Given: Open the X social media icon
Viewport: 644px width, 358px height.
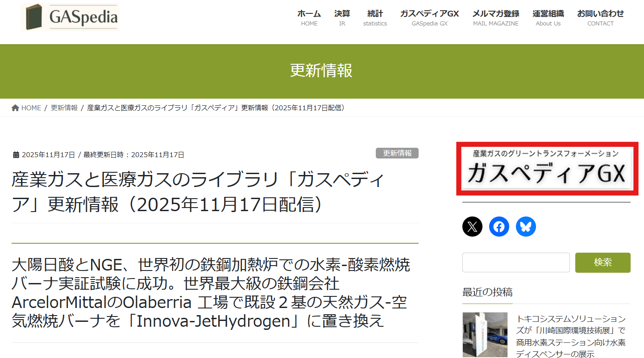Looking at the screenshot, I should (x=472, y=227).
